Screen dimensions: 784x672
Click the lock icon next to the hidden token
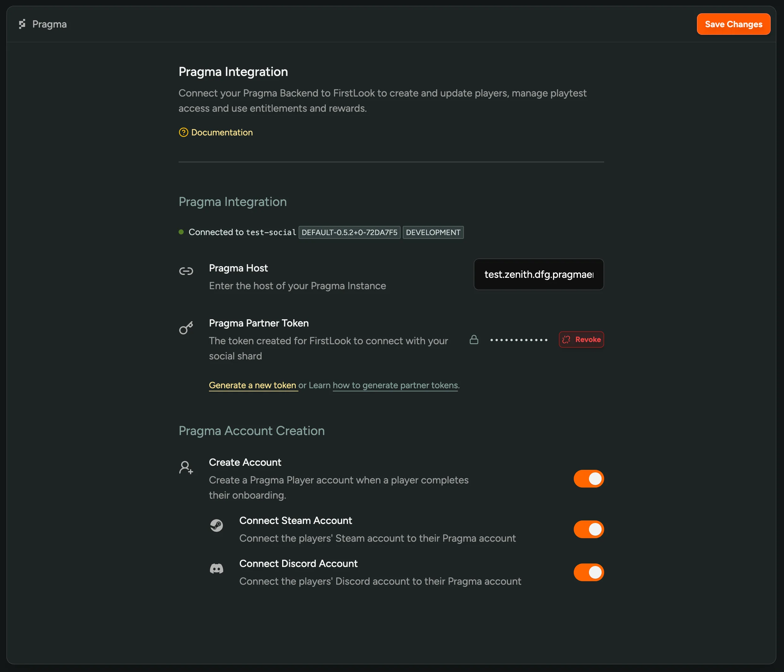pos(474,339)
